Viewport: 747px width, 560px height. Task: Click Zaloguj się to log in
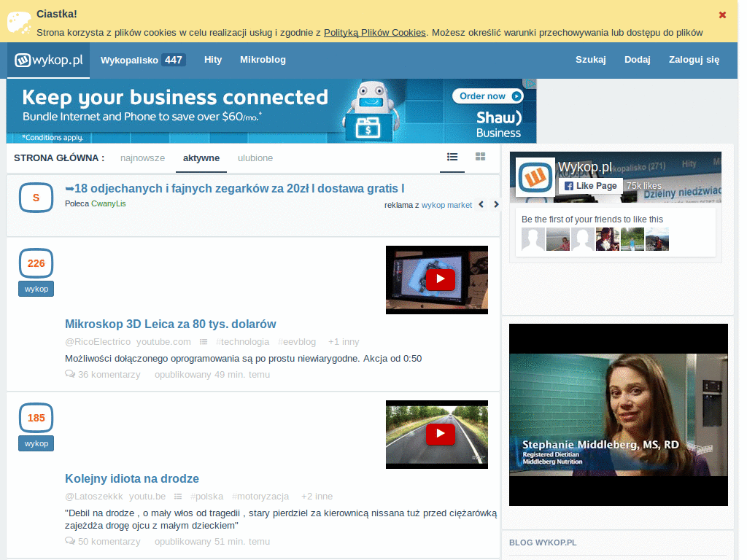(694, 60)
